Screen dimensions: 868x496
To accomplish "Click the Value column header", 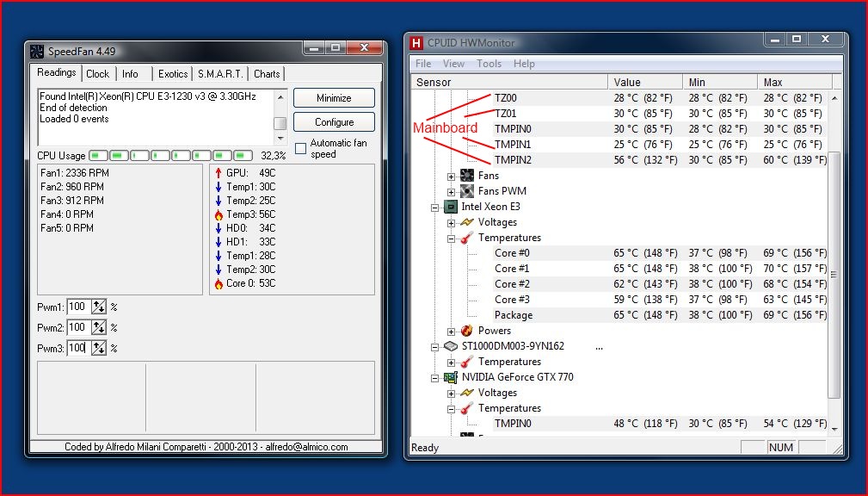I will point(645,82).
